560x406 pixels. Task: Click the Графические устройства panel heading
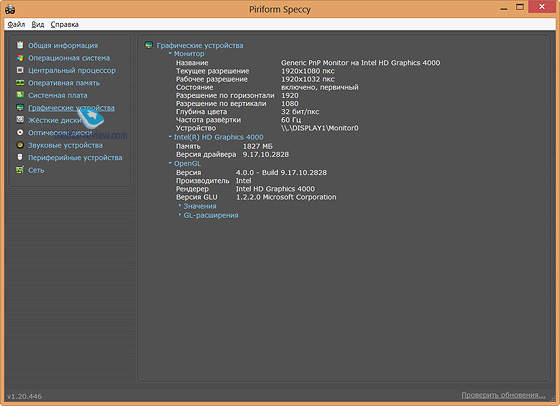point(200,45)
